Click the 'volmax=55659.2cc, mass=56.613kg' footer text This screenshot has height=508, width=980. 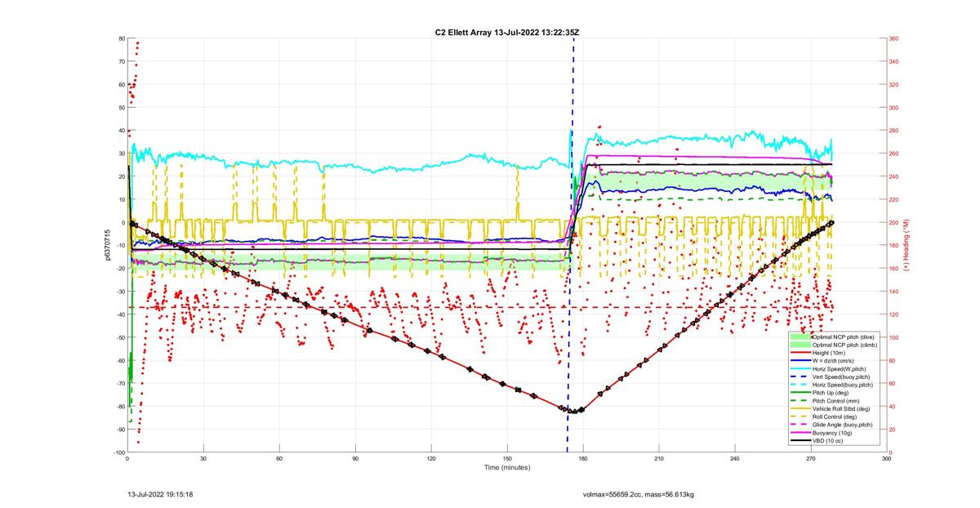tap(638, 494)
